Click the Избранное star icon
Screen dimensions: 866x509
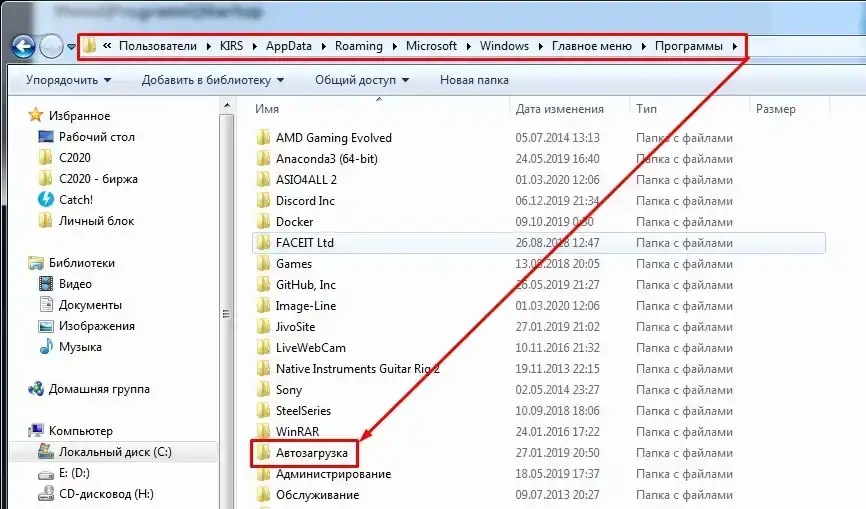coord(35,115)
